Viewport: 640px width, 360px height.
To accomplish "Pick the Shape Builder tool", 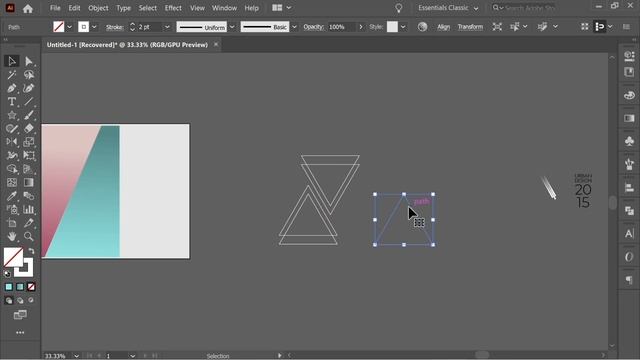I will tap(11, 169).
